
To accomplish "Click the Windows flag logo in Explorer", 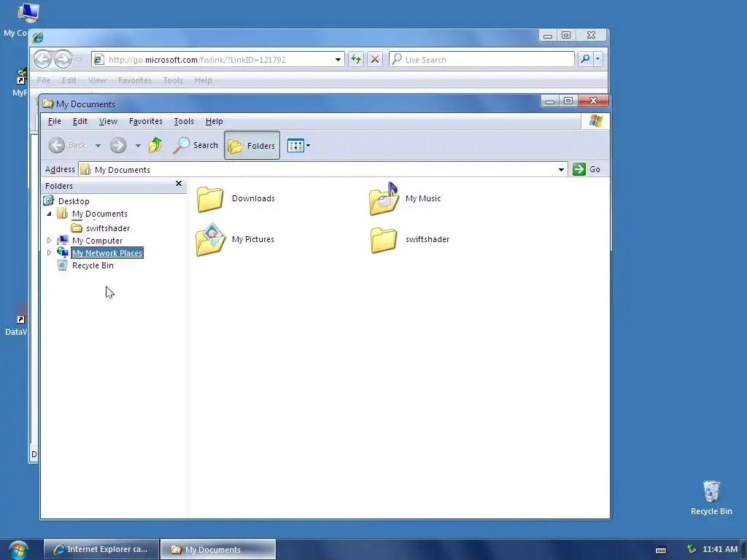I will (x=595, y=121).
